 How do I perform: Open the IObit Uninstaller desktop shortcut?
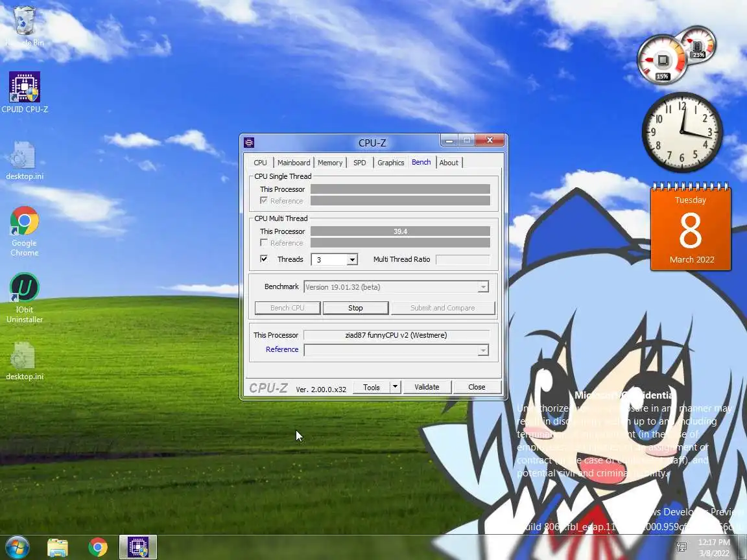[24, 298]
